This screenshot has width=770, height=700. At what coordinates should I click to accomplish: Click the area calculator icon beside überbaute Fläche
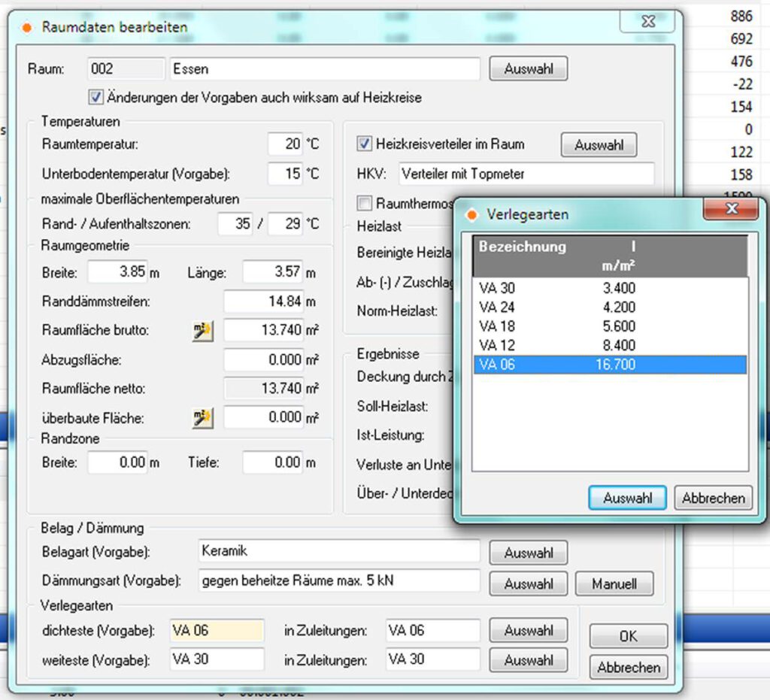[202, 418]
